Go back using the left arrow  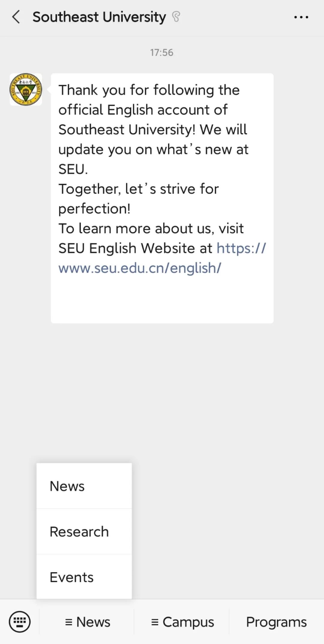pos(16,17)
